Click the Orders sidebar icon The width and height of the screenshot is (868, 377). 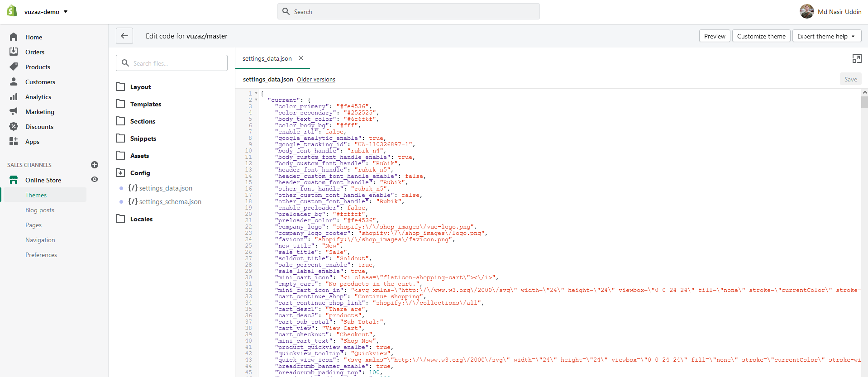tap(14, 52)
